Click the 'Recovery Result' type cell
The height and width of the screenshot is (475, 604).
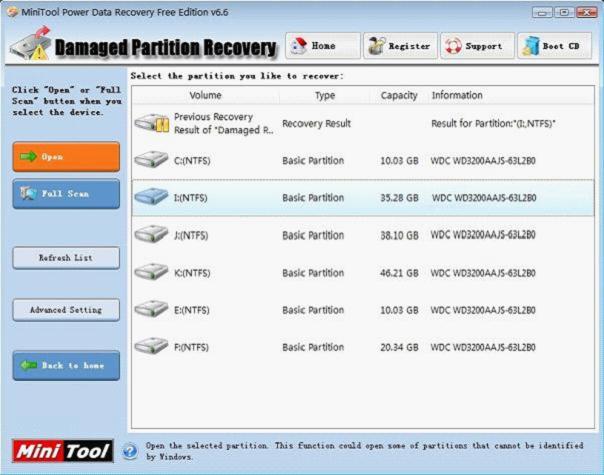pyautogui.click(x=316, y=124)
